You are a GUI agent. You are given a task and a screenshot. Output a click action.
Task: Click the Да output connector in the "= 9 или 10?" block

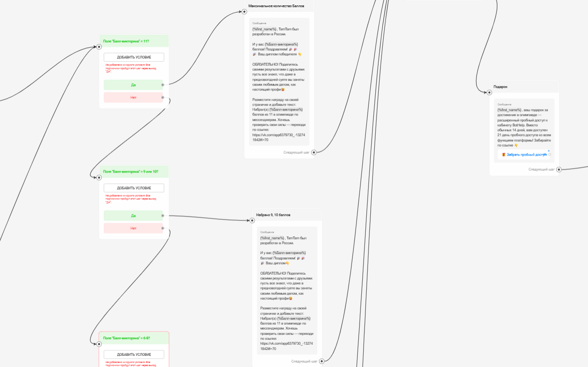(x=162, y=216)
